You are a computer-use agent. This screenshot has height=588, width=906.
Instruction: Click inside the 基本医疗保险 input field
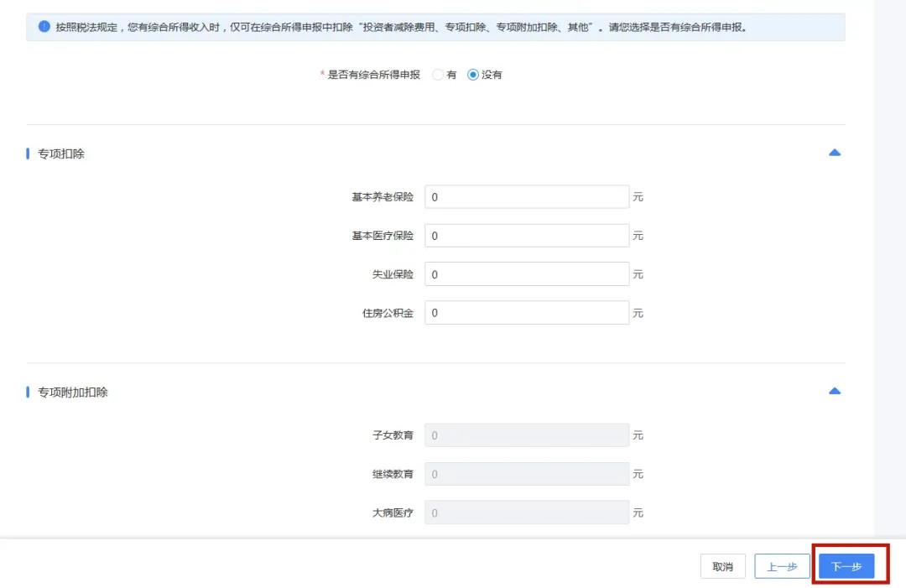pyautogui.click(x=527, y=236)
